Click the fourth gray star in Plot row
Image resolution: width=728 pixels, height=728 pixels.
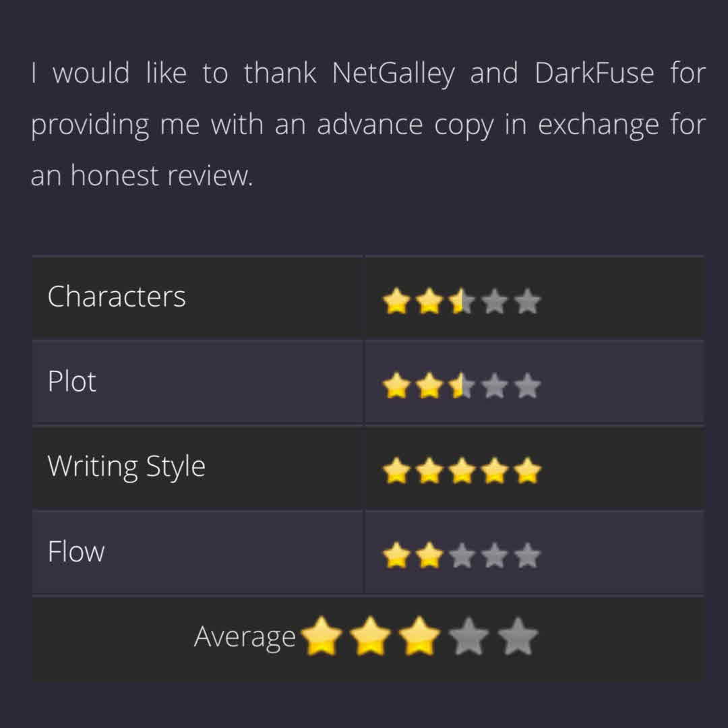click(x=495, y=386)
